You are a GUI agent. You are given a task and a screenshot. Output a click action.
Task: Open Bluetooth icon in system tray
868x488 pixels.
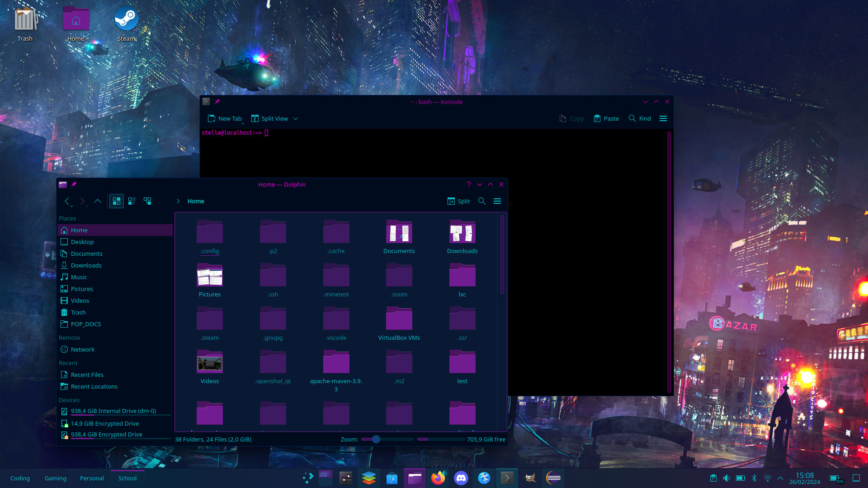tap(754, 478)
